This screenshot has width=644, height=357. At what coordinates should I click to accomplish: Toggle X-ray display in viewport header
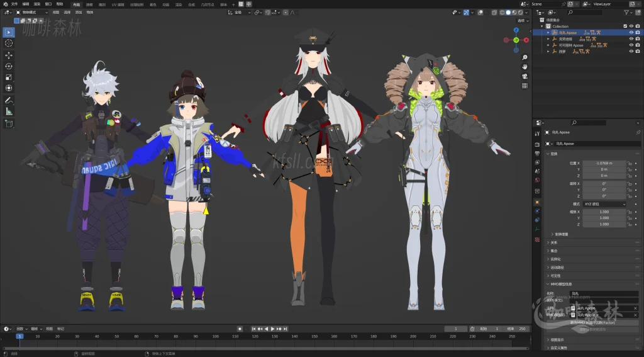click(494, 13)
